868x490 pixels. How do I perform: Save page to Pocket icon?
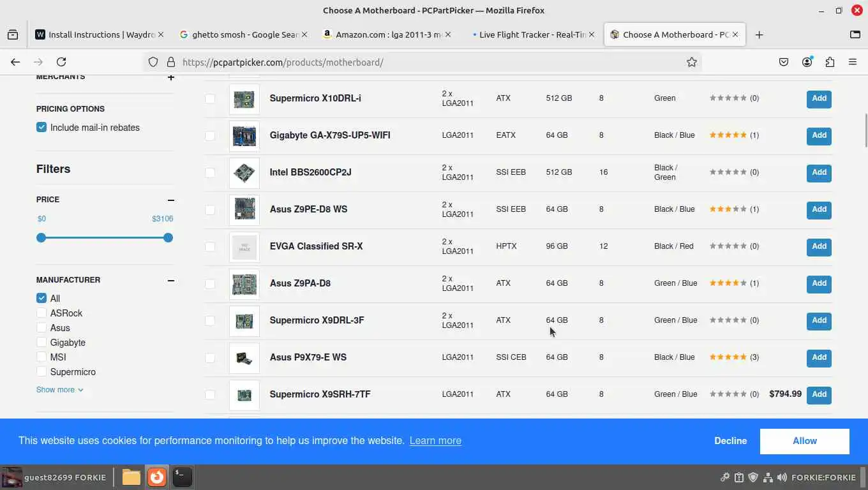(x=784, y=62)
